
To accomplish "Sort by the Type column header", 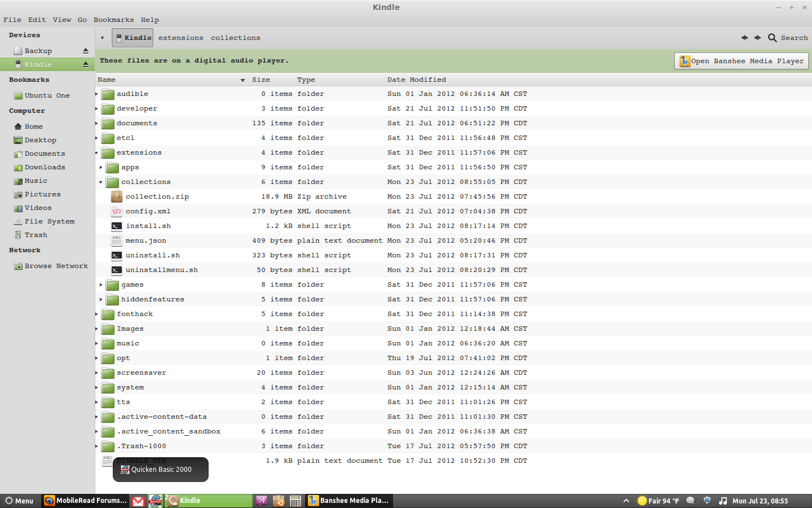I will pyautogui.click(x=306, y=80).
